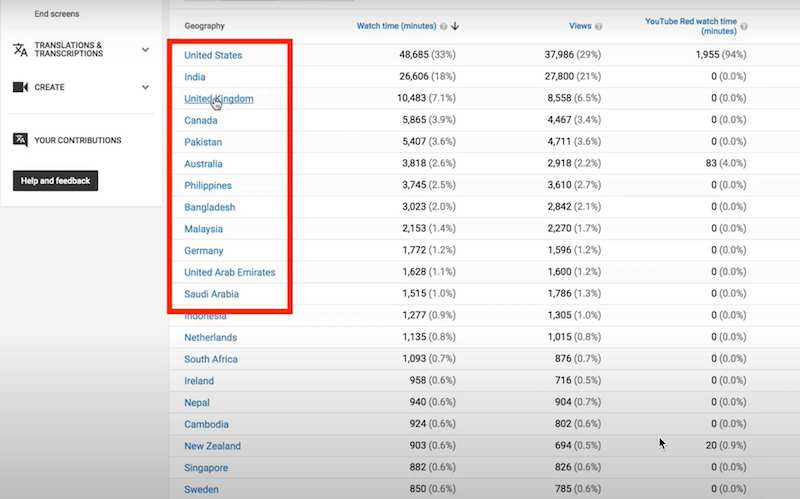This screenshot has width=800, height=499.
Task: Select the views value 2,270 (1.7%)
Action: tap(574, 228)
